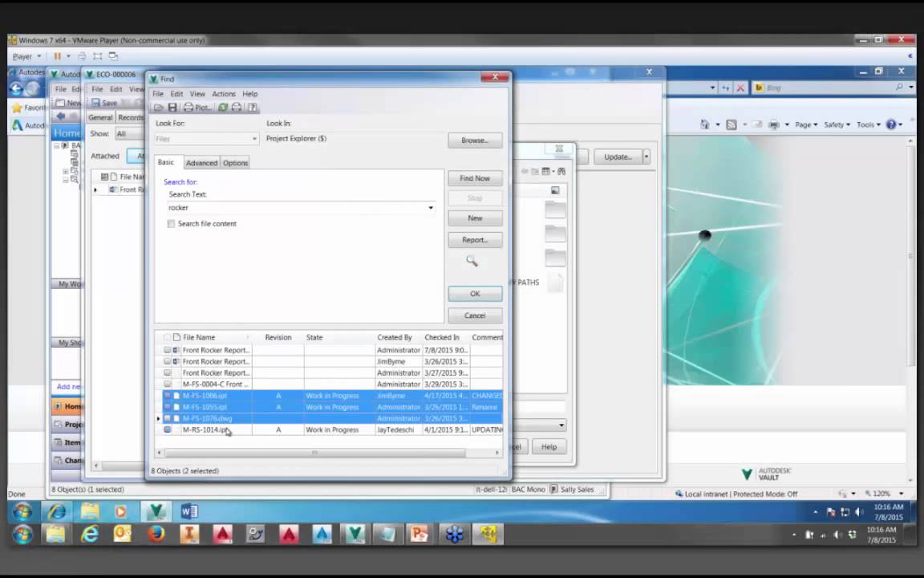Toggle the checkbox for M-FS-1076.dwg row
This screenshot has height=578, width=924.
(x=168, y=419)
